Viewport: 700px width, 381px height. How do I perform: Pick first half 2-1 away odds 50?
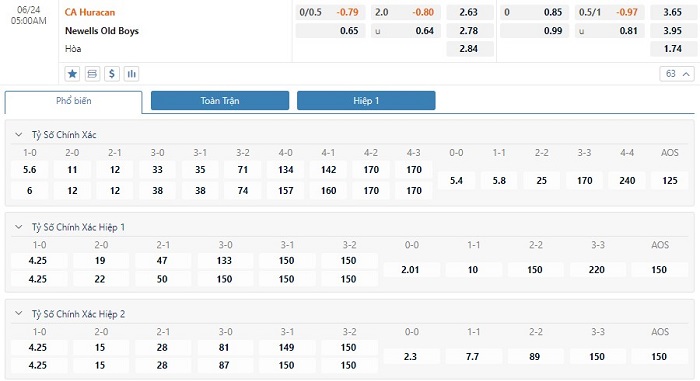[x=162, y=279]
